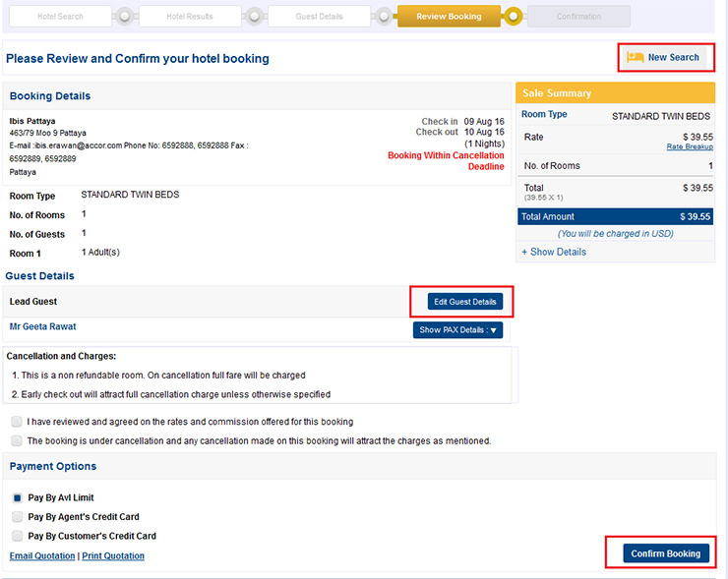This screenshot has width=728, height=579.
Task: Go to Hotel Search step
Action: pos(60,17)
